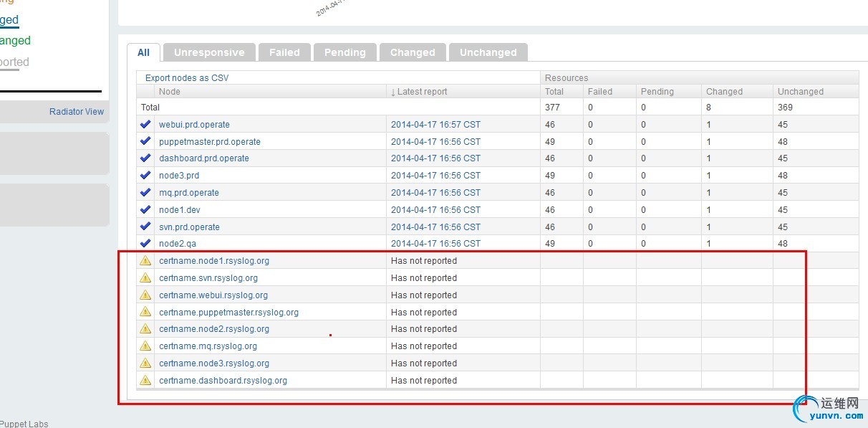Show the Changed nodes tab
This screenshot has height=428, width=868.
pyautogui.click(x=413, y=52)
